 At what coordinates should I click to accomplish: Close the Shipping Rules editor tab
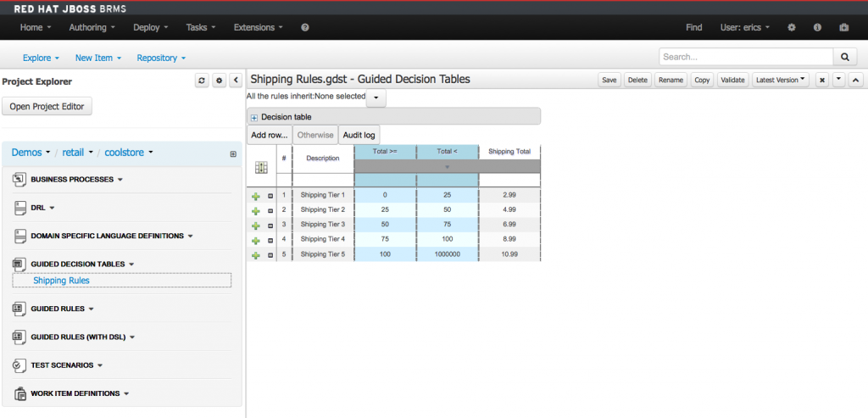822,81
